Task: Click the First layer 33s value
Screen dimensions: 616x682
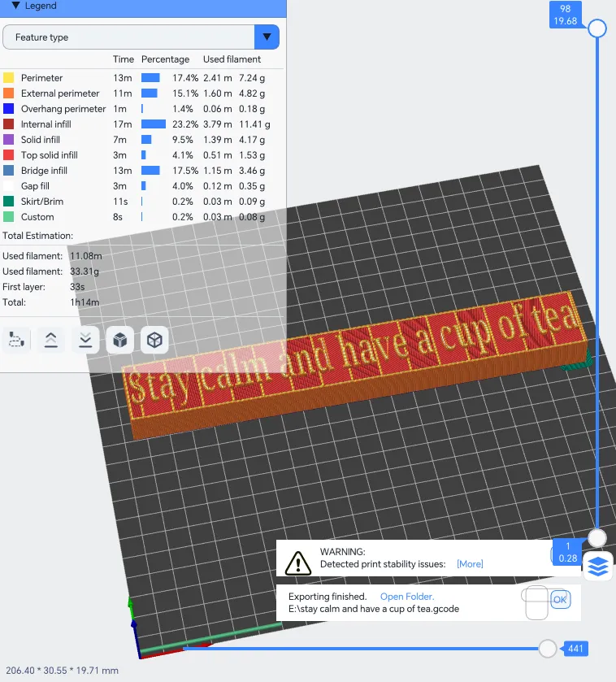Action: (x=77, y=287)
